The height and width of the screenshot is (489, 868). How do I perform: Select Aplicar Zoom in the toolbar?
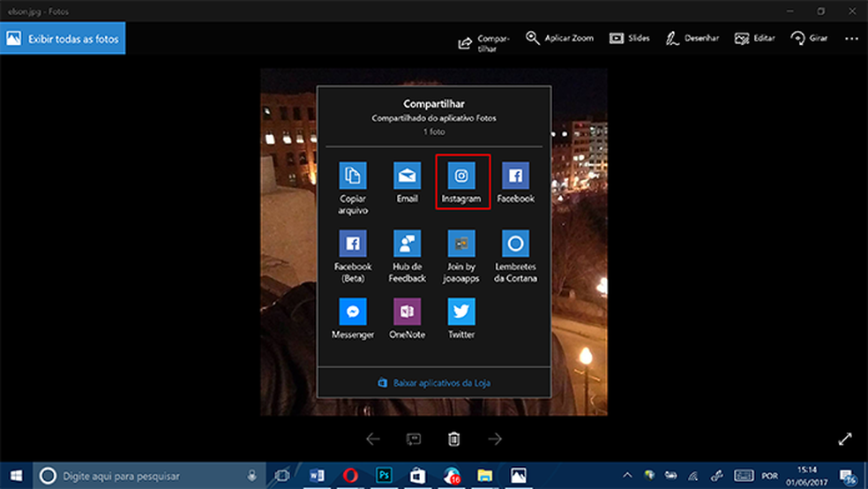click(x=559, y=38)
